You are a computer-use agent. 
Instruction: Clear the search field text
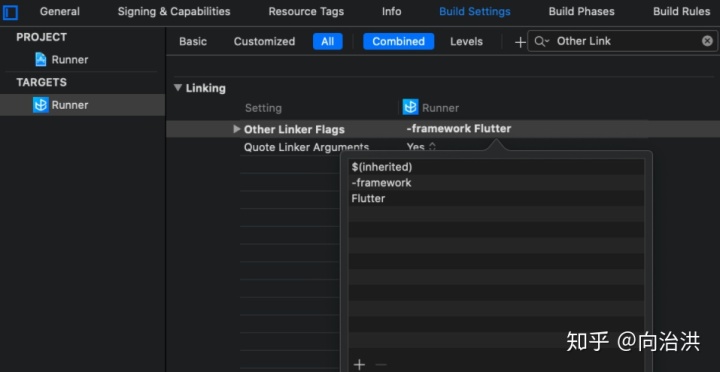tap(707, 41)
